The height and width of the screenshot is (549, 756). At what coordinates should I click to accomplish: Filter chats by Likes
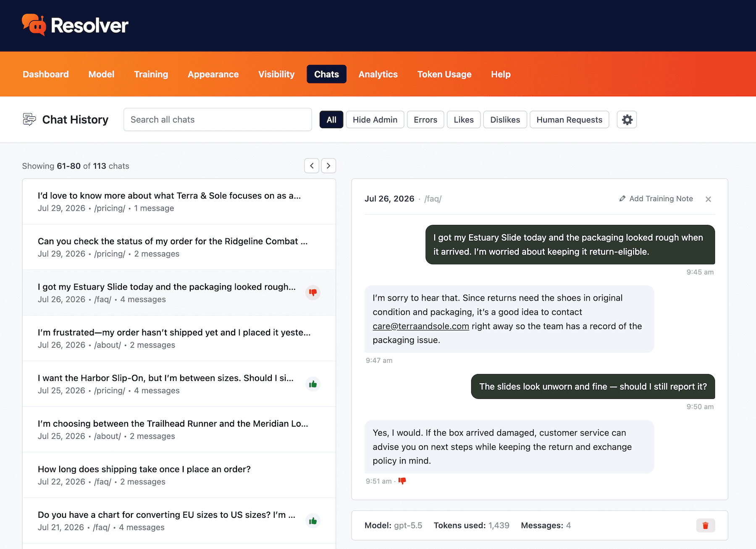(x=464, y=120)
